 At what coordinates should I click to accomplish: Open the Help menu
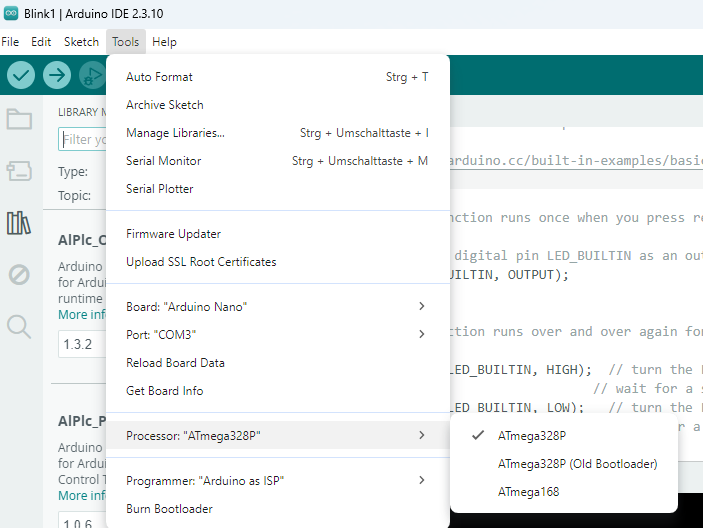tap(165, 42)
